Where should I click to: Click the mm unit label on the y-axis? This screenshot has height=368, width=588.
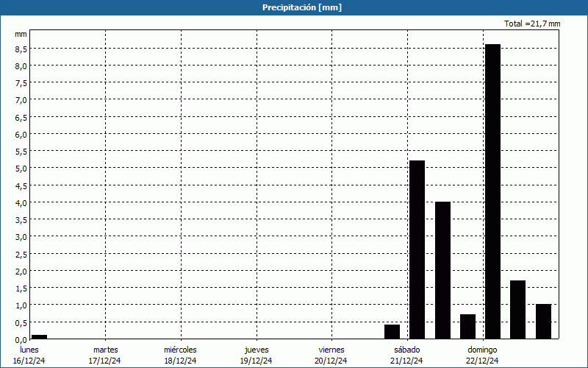click(x=21, y=34)
